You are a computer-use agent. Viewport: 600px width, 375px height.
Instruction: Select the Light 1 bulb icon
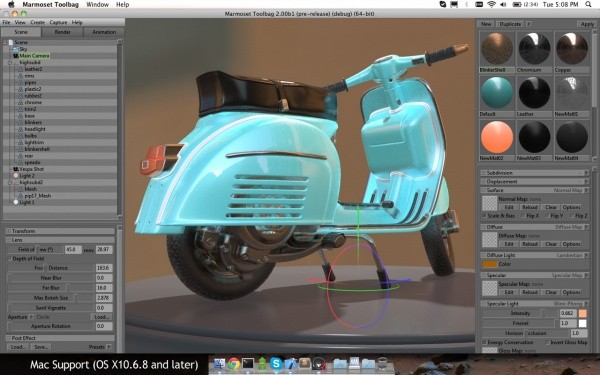click(x=16, y=202)
